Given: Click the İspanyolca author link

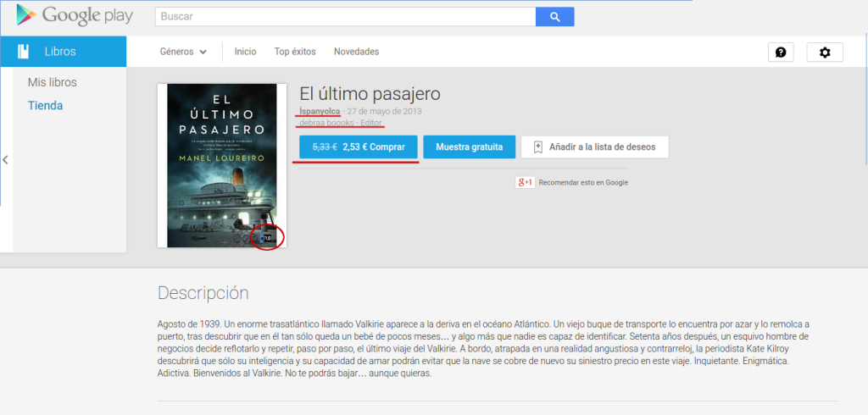Looking at the screenshot, I should click(320, 111).
